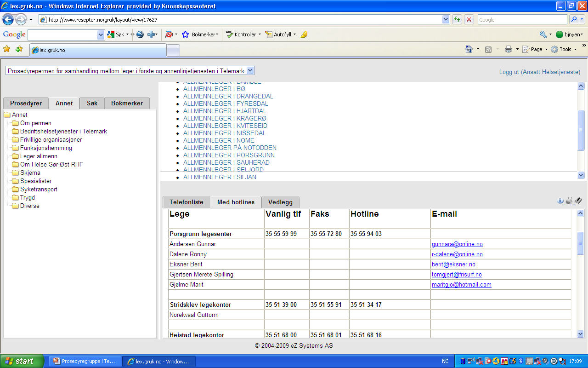Switch to the Telefonliste tab
588x368 pixels.
click(x=186, y=202)
